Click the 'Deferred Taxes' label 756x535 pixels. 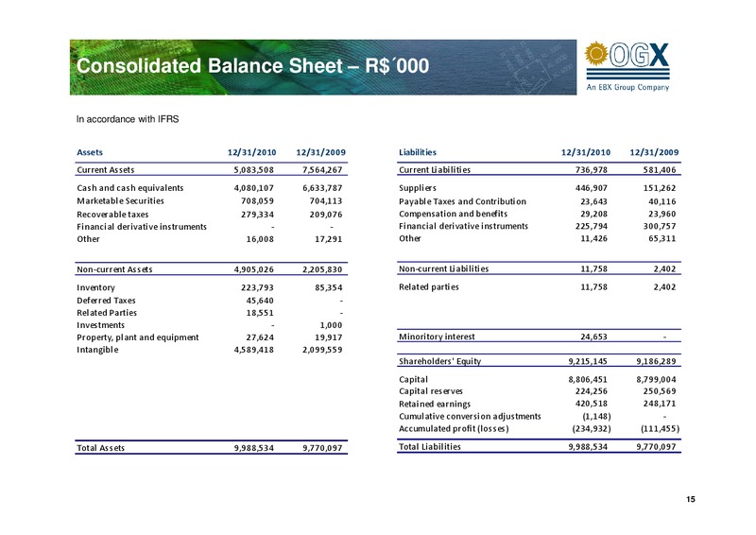tap(106, 301)
